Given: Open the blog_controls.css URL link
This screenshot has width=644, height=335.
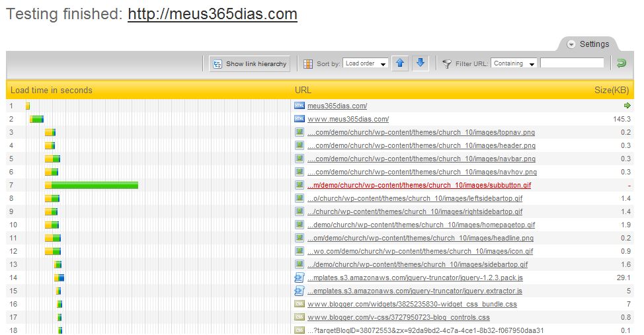Looking at the screenshot, I should pos(399,317).
